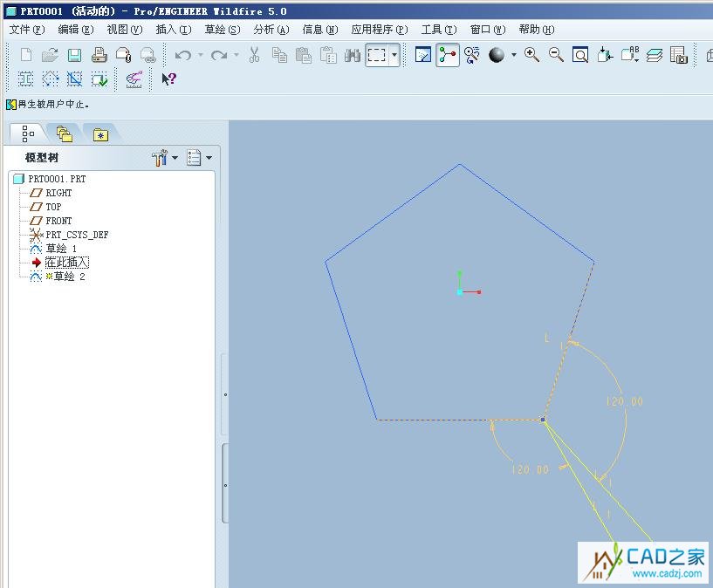The width and height of the screenshot is (713, 588).
Task: Open the selection box dropdown arrow
Action: 394,55
